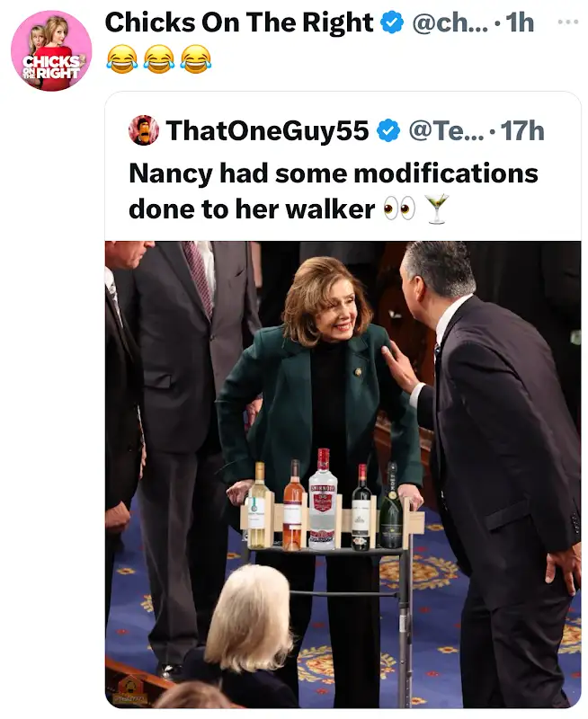Open the post via the 1h timestamp
588x719 pixels.
521,23
